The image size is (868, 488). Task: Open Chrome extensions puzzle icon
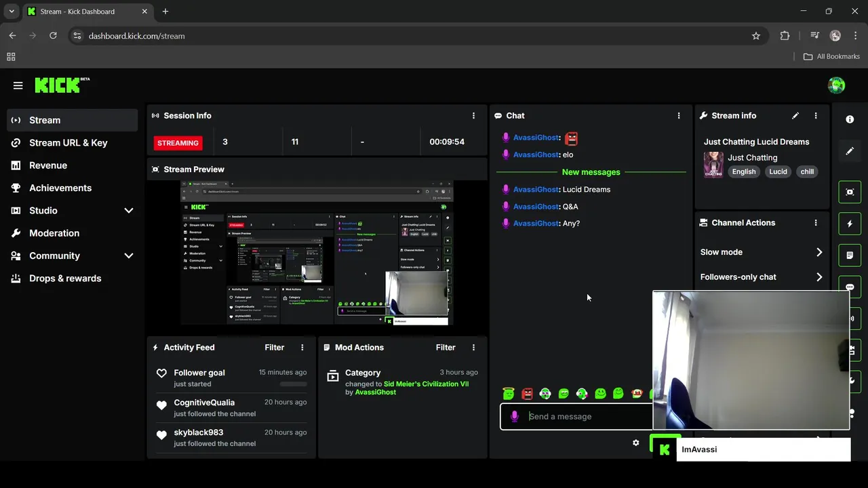tap(785, 36)
